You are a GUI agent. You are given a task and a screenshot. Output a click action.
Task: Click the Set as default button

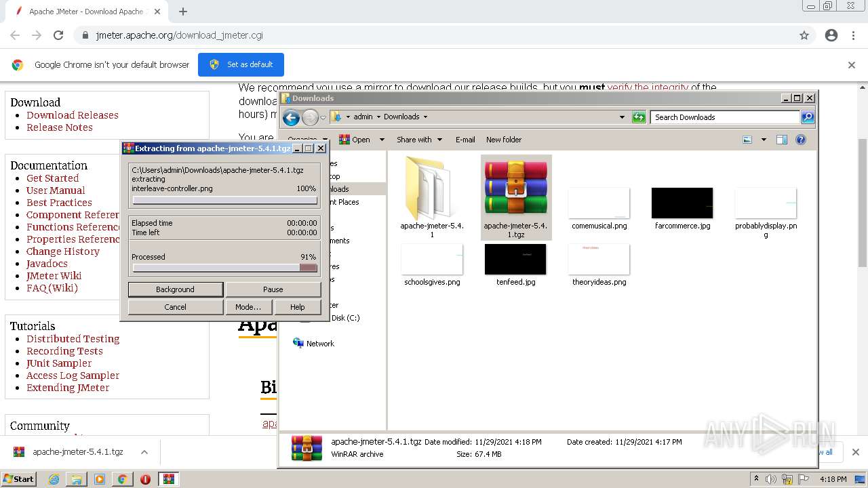coord(241,65)
